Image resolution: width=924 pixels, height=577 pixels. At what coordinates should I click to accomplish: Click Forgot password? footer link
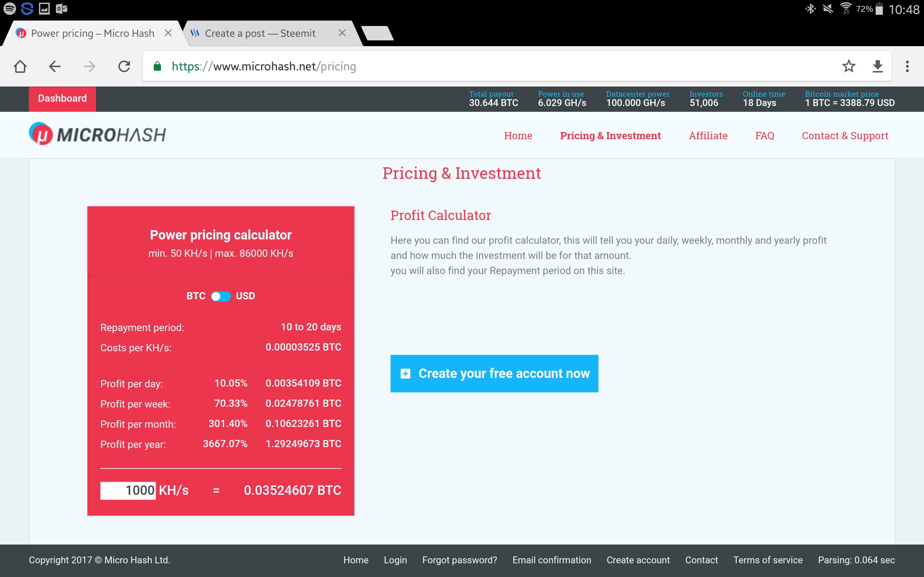click(459, 560)
